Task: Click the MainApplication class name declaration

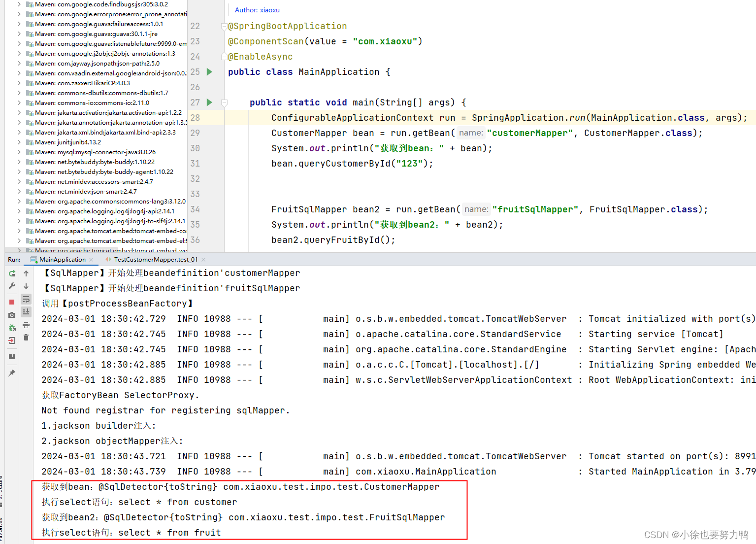Action: (339, 72)
